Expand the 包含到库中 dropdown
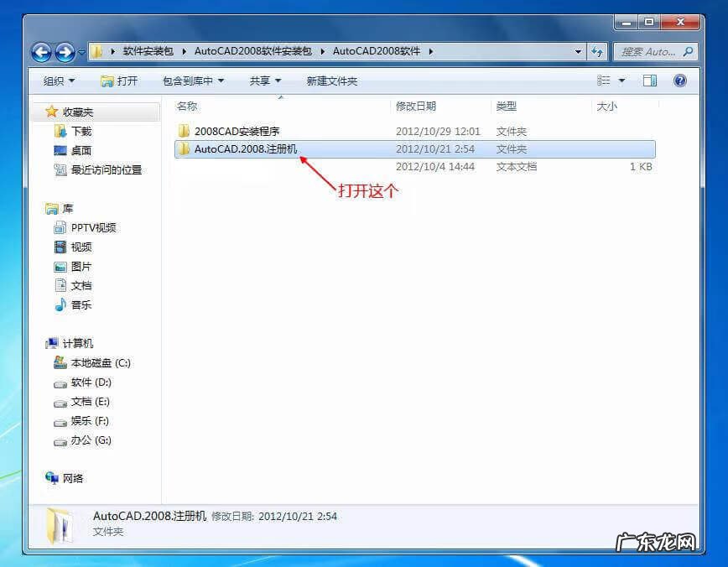 pyautogui.click(x=193, y=81)
